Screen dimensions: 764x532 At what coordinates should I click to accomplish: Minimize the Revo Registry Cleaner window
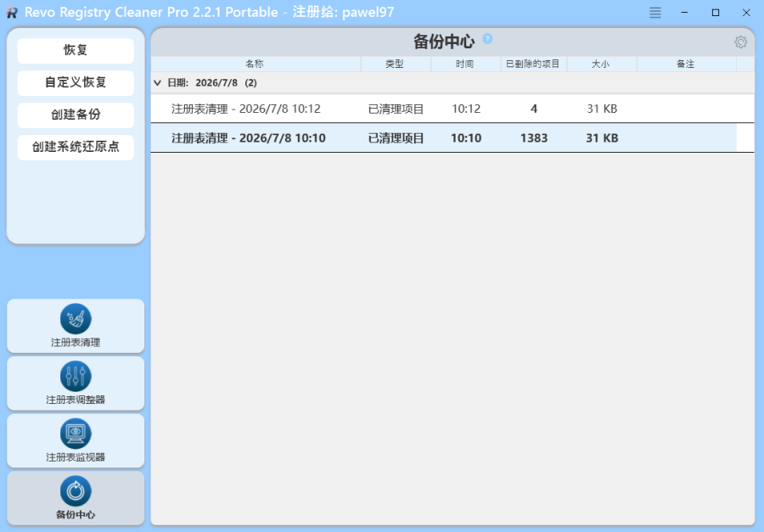[x=684, y=13]
